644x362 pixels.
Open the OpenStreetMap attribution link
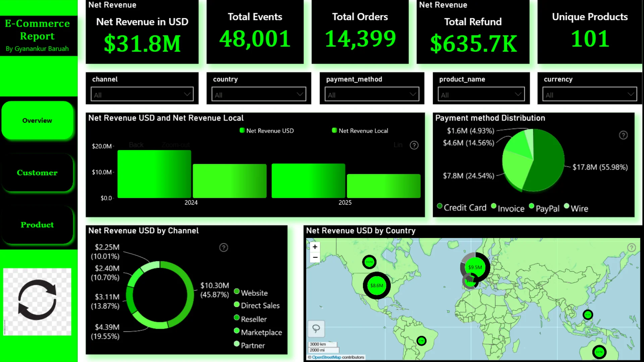click(326, 357)
